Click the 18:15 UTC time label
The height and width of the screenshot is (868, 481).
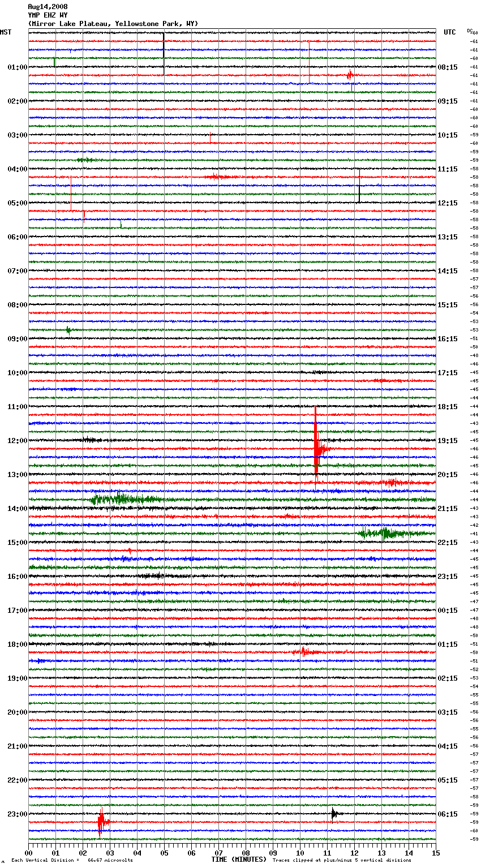click(448, 406)
